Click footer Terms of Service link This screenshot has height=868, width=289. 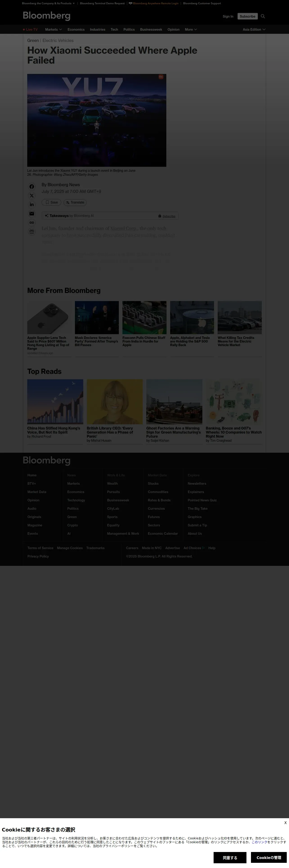pyautogui.click(x=40, y=548)
